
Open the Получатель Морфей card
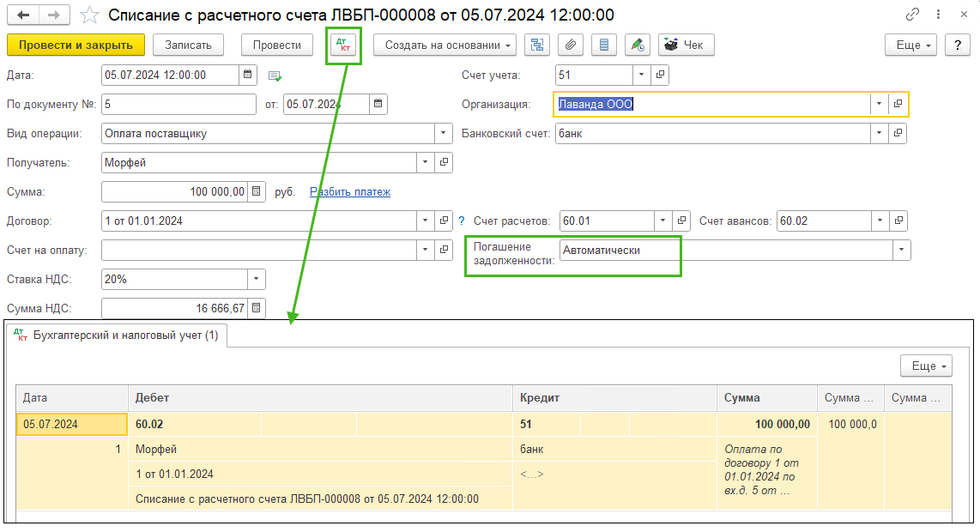444,162
